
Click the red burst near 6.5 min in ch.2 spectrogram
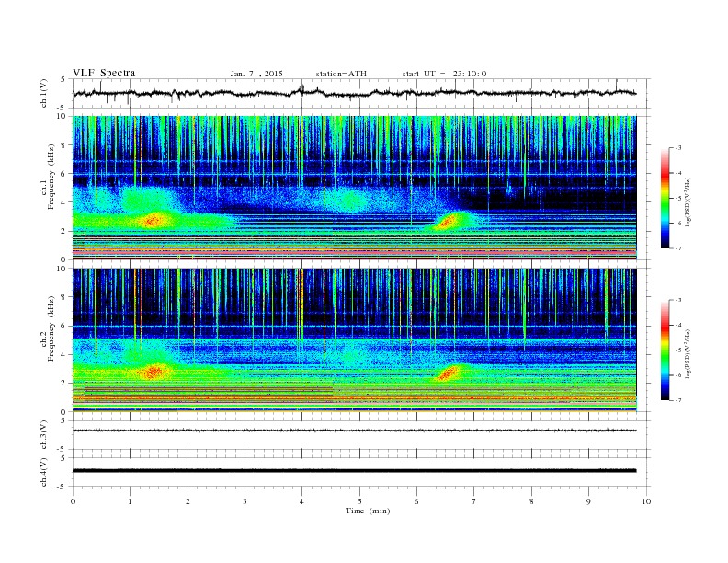tap(448, 373)
